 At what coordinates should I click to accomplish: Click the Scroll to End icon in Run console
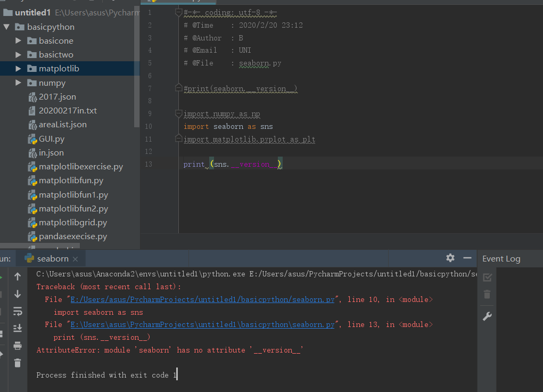pyautogui.click(x=18, y=328)
